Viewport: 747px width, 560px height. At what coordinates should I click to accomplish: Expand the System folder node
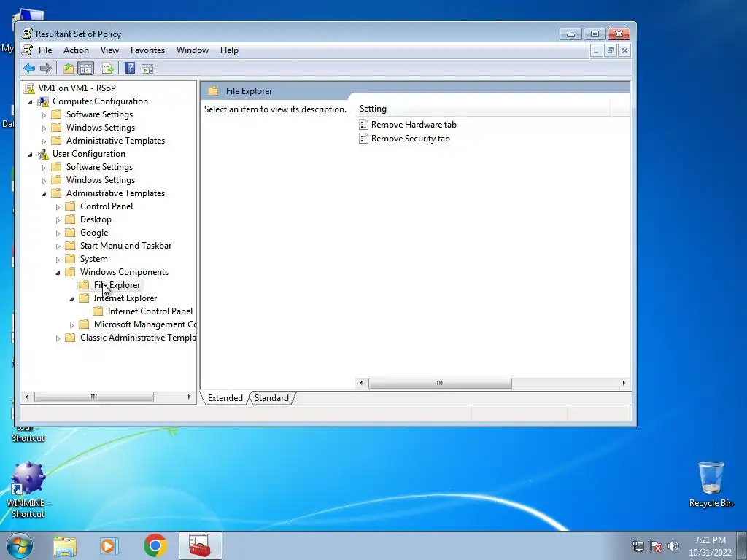tap(58, 260)
